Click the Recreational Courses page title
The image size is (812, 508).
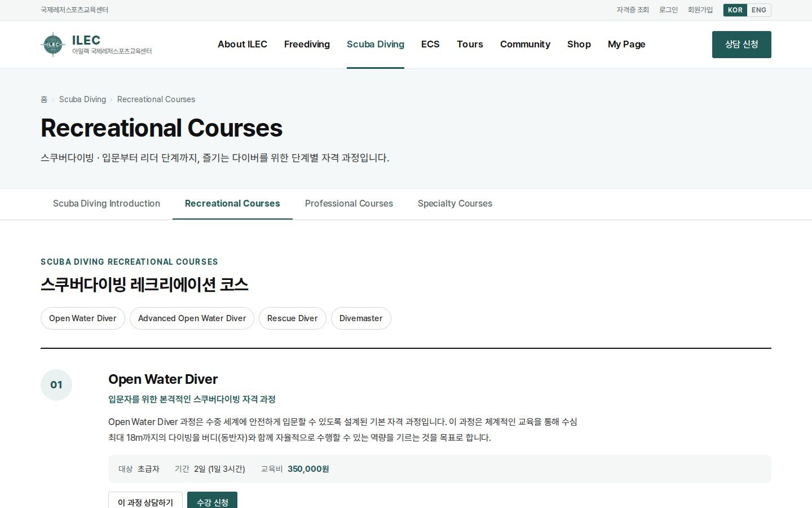coord(162,128)
